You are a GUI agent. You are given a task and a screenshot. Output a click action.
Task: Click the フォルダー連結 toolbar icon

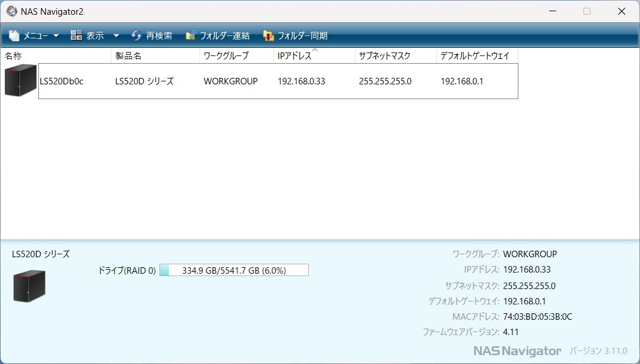click(x=191, y=35)
